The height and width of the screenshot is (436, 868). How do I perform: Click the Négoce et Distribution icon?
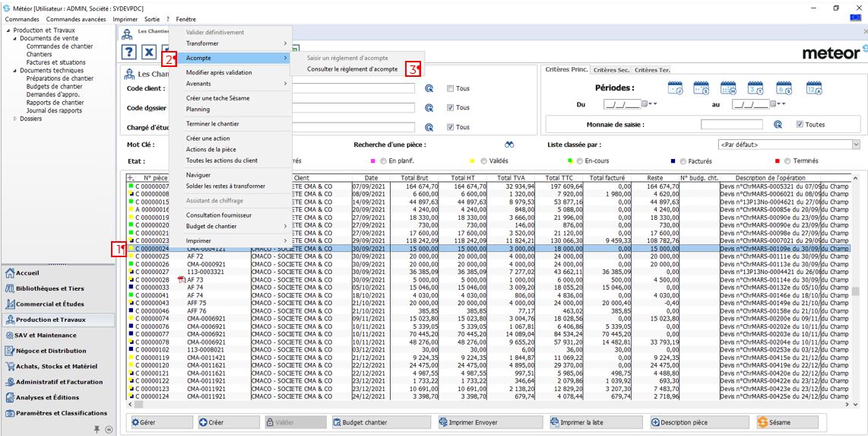[x=10, y=351]
